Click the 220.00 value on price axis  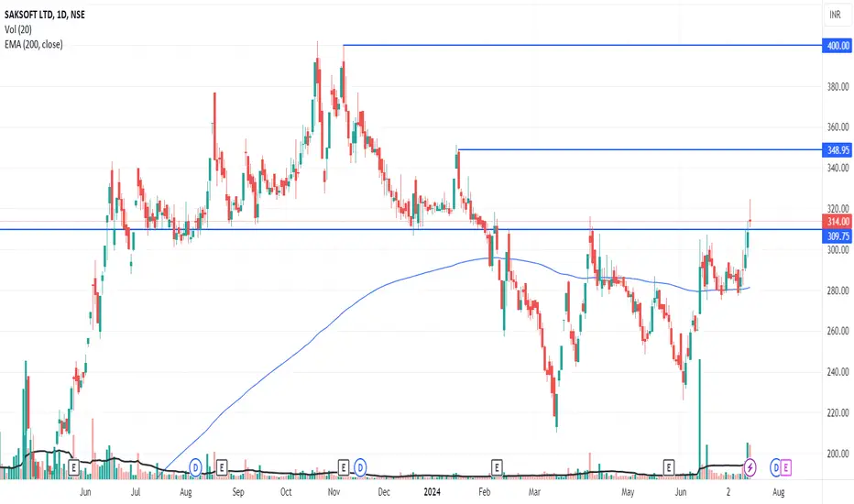pyautogui.click(x=838, y=412)
